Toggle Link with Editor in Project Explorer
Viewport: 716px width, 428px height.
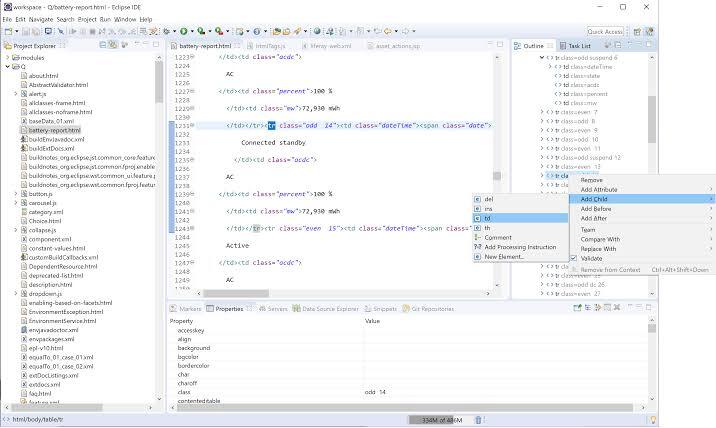pyautogui.click(x=112, y=45)
